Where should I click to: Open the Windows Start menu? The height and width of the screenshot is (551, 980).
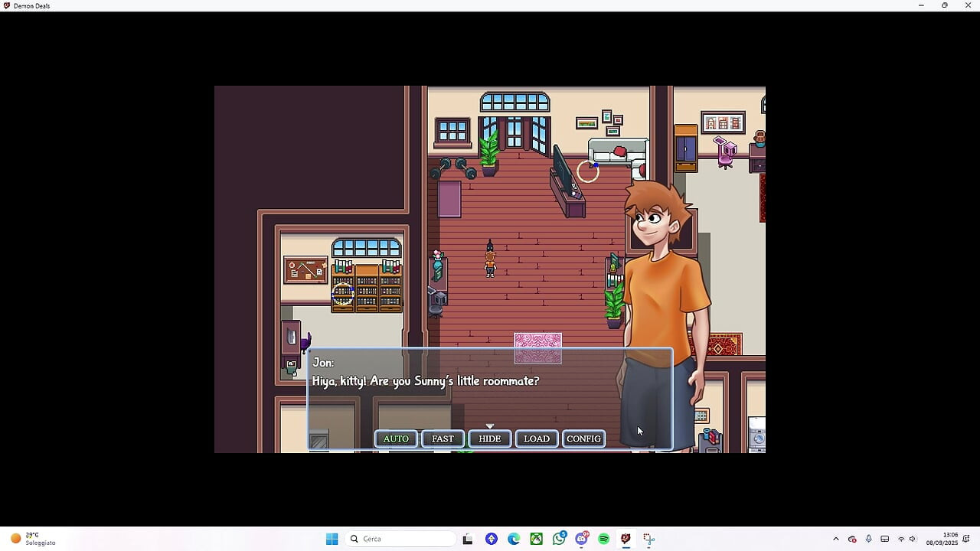[x=332, y=539]
